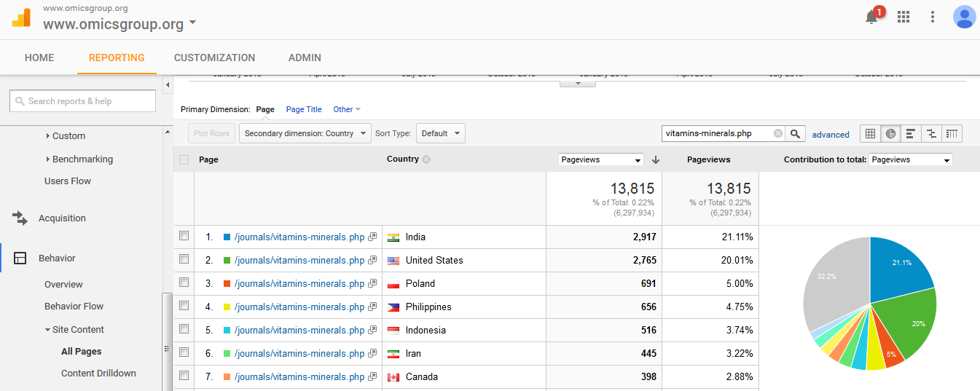Viewport: 980px width, 391px height.
Task: Open Poland row page in new window
Action: point(372,284)
